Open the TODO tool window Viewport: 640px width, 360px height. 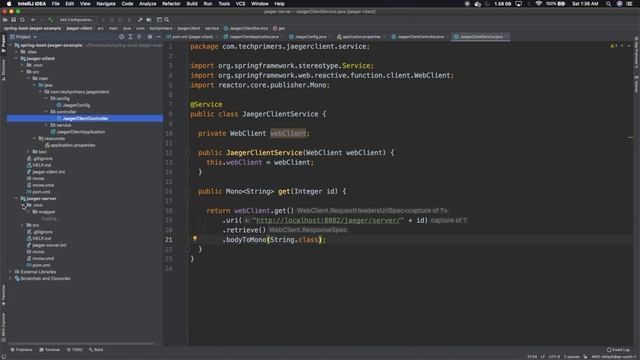pyautogui.click(x=75, y=350)
